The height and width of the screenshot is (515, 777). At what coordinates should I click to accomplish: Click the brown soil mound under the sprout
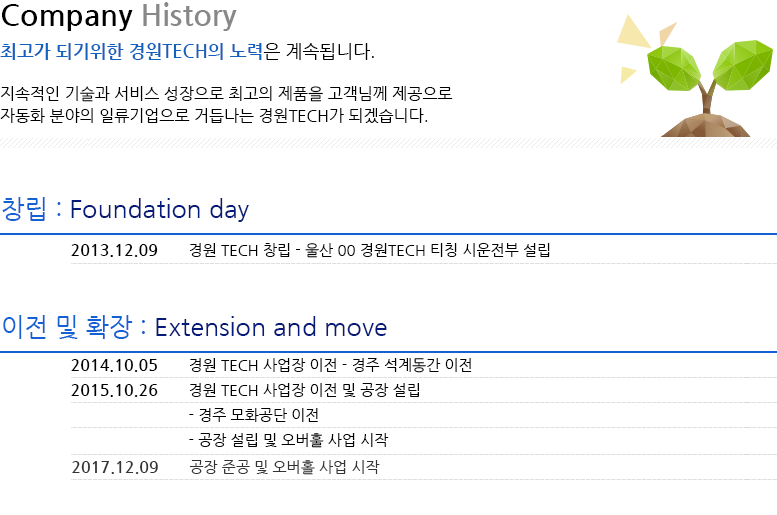tap(706, 126)
